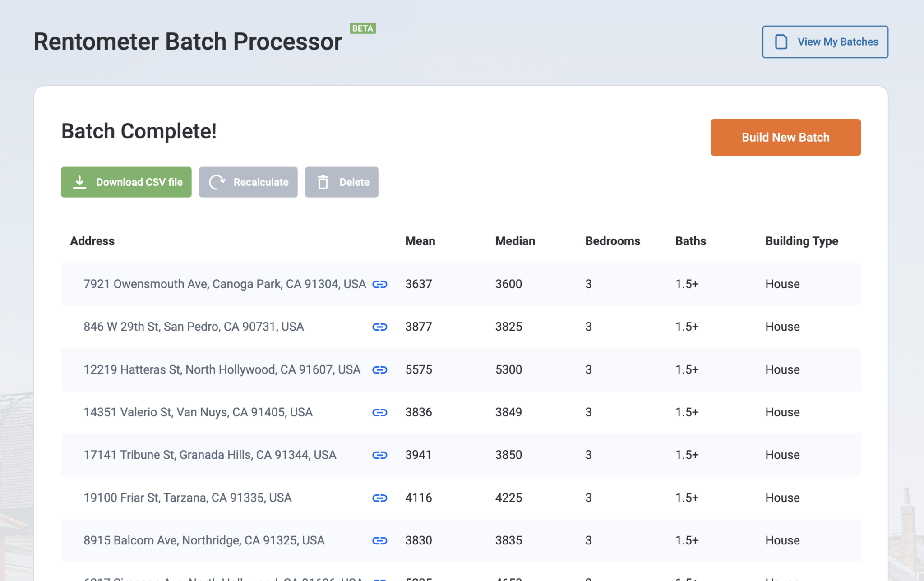Start a new batch with Build New Batch

pos(785,137)
